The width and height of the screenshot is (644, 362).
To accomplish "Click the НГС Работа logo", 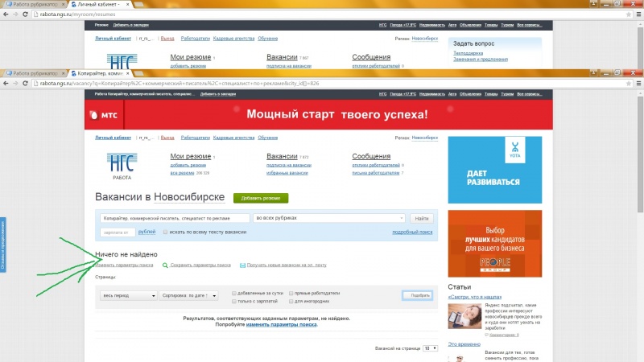I will pos(122,165).
